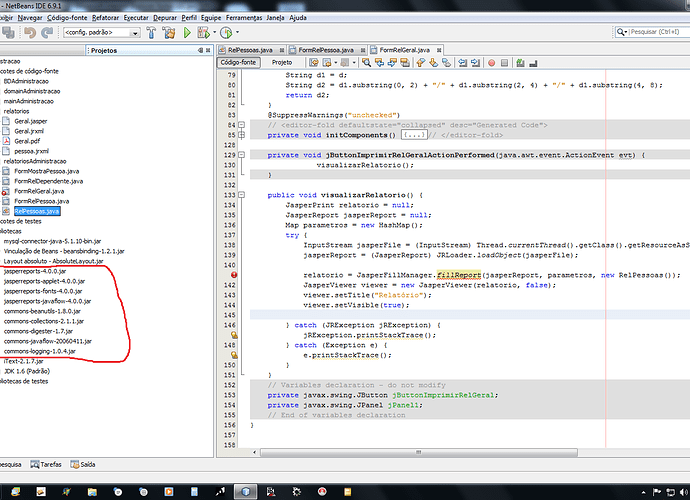This screenshot has width=690, height=500.
Task: Click Find Next Occurrence icon
Action: (392, 63)
